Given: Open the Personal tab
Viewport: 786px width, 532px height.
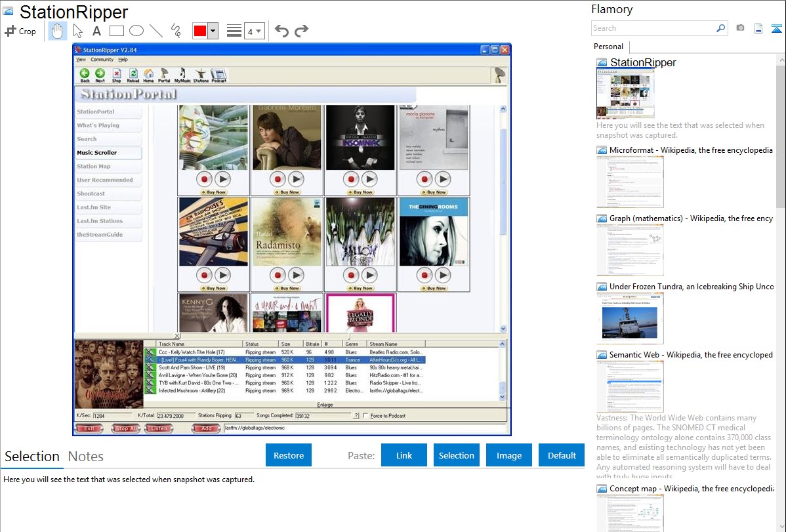Looking at the screenshot, I should point(608,47).
